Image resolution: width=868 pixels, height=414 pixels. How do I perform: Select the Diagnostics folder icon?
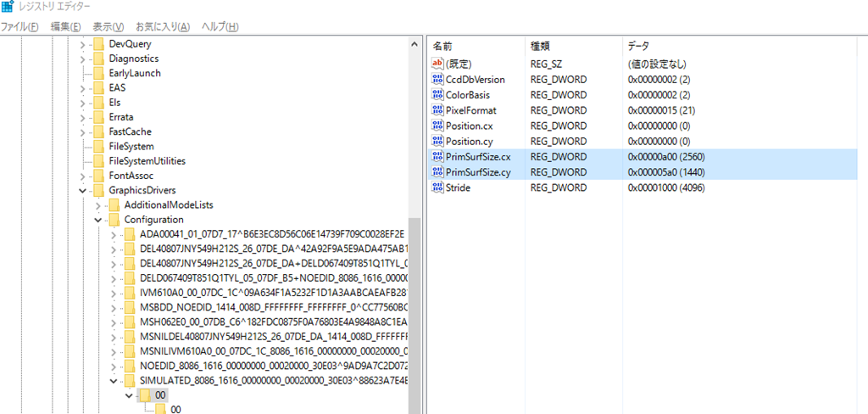99,59
